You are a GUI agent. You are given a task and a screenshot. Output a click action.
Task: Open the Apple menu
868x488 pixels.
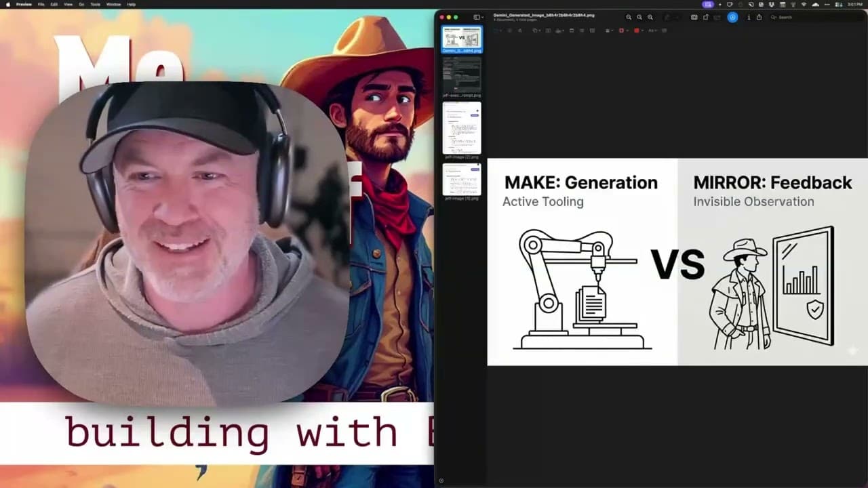pos(7,4)
